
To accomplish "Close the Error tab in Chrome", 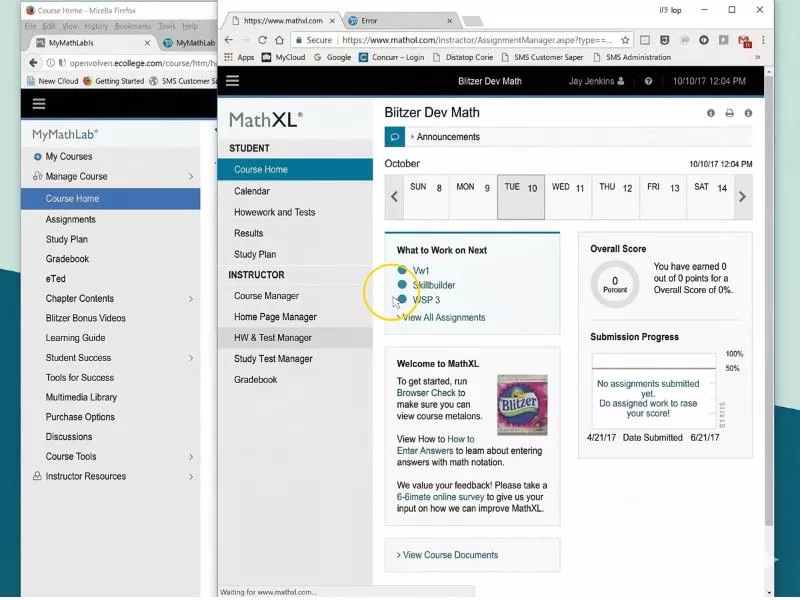I will click(449, 21).
